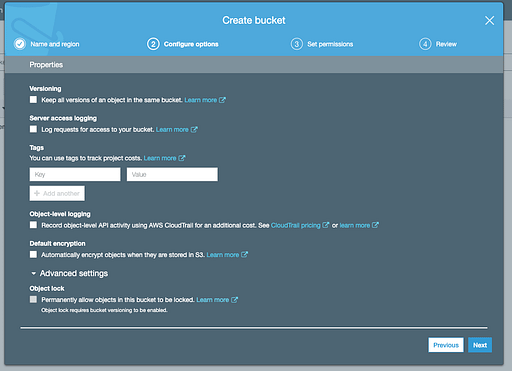Screen dimensions: 512x371
Task: Click the completed checkmark icon for Name and region
Action: pyautogui.click(x=20, y=44)
